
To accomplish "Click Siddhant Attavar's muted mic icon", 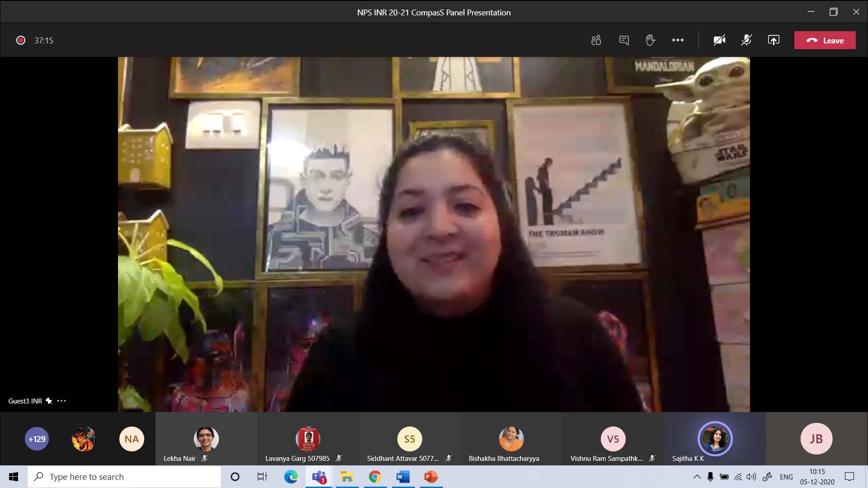I will point(448,458).
